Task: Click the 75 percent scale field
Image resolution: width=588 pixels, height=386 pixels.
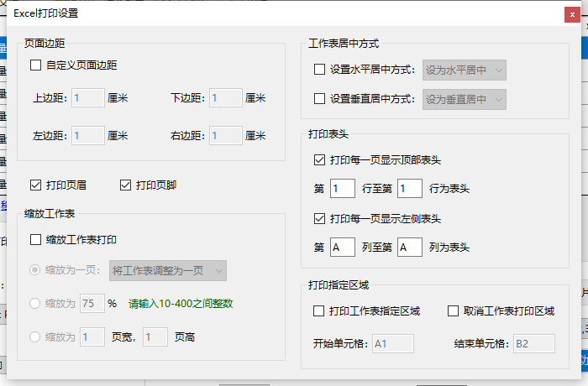Action: tap(92, 304)
